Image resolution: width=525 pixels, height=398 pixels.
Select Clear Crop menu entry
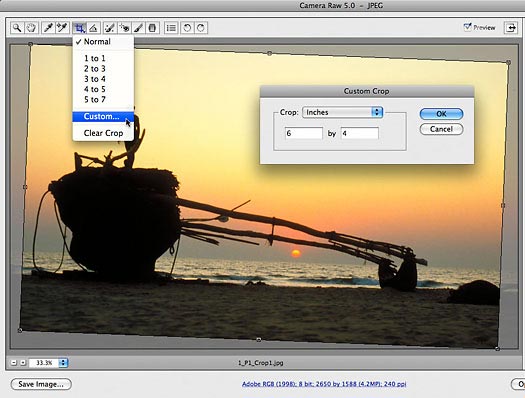103,133
